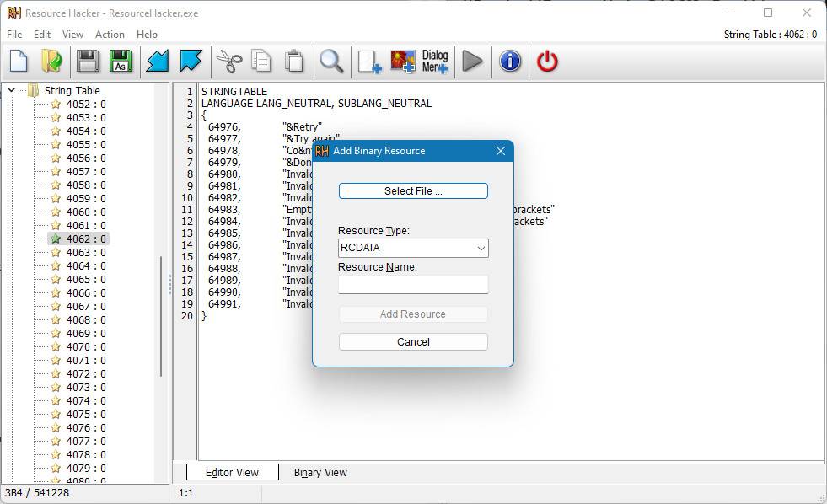The height and width of the screenshot is (504, 827).
Task: Click the green Save As icon
Action: [121, 62]
